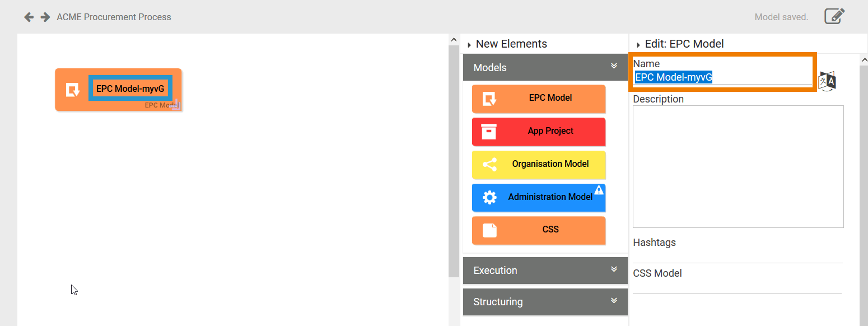Select the EPC Model element icon
868x326 pixels.
[489, 98]
